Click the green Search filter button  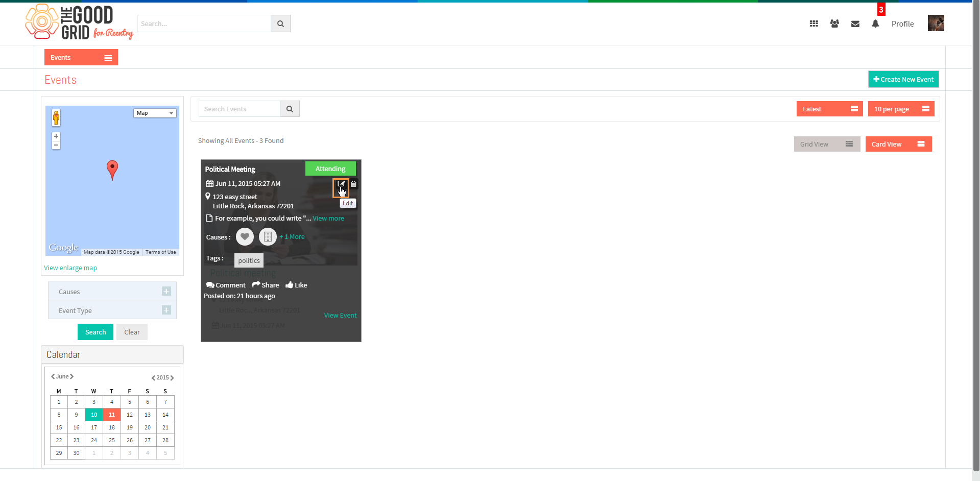95,332
